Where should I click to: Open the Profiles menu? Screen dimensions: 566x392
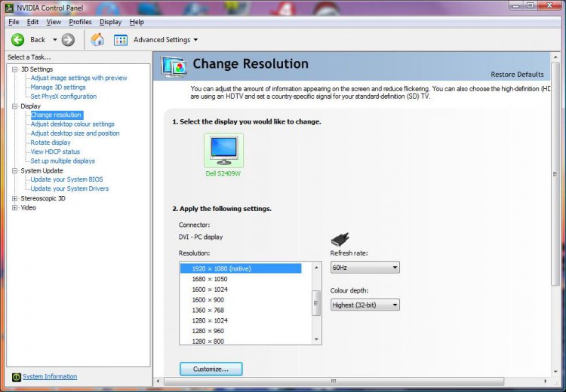coord(80,22)
